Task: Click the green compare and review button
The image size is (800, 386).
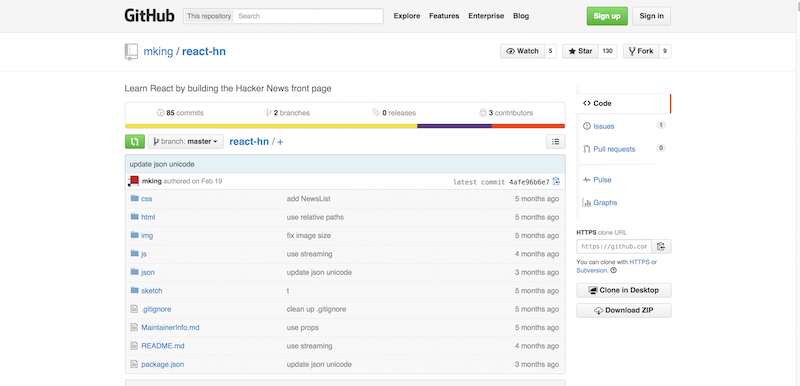Action: pyautogui.click(x=135, y=141)
